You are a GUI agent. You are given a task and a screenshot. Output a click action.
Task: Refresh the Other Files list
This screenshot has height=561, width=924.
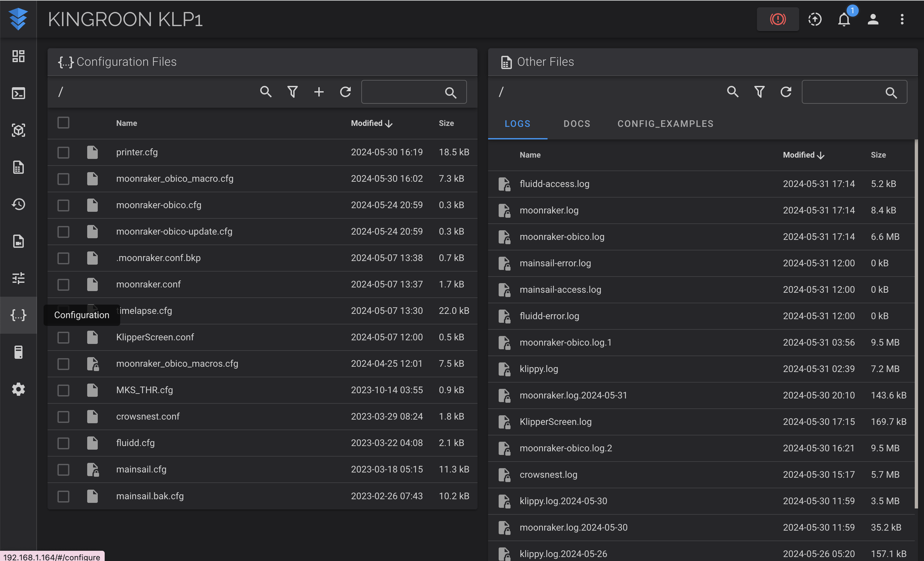point(786,92)
